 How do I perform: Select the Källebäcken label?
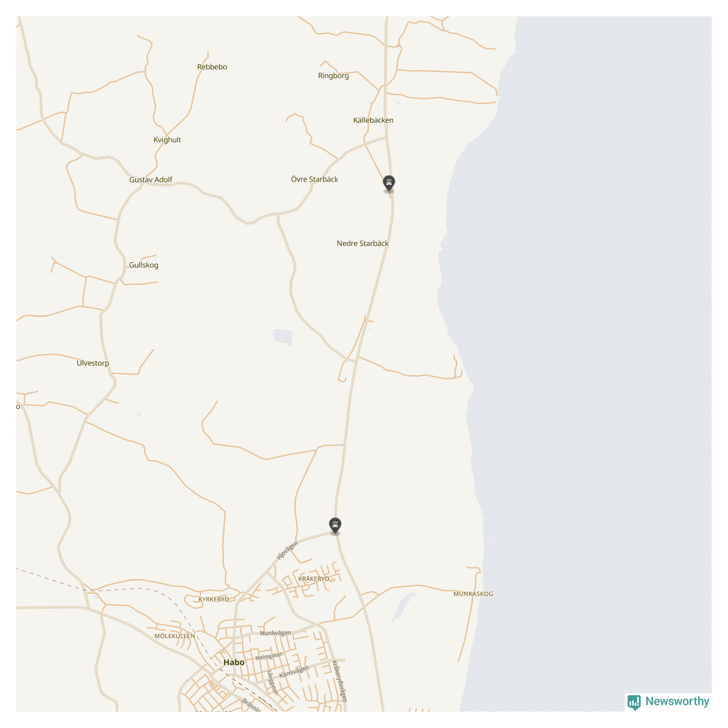click(373, 120)
